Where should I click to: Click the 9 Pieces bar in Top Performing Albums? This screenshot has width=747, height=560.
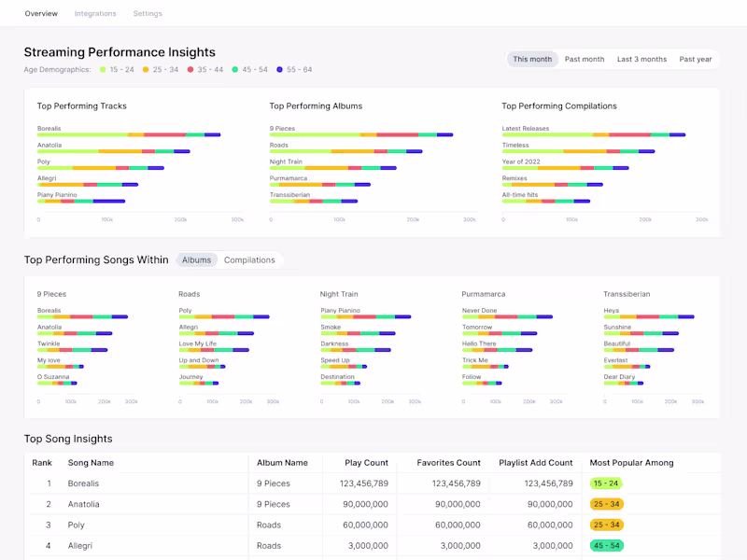(x=361, y=135)
